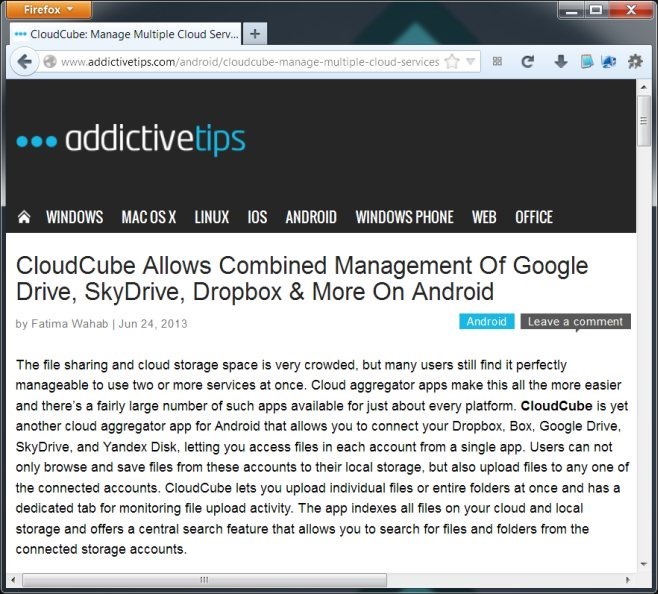Click the vertical scrollbar thumb
This screenshot has width=658, height=594.
point(644,121)
